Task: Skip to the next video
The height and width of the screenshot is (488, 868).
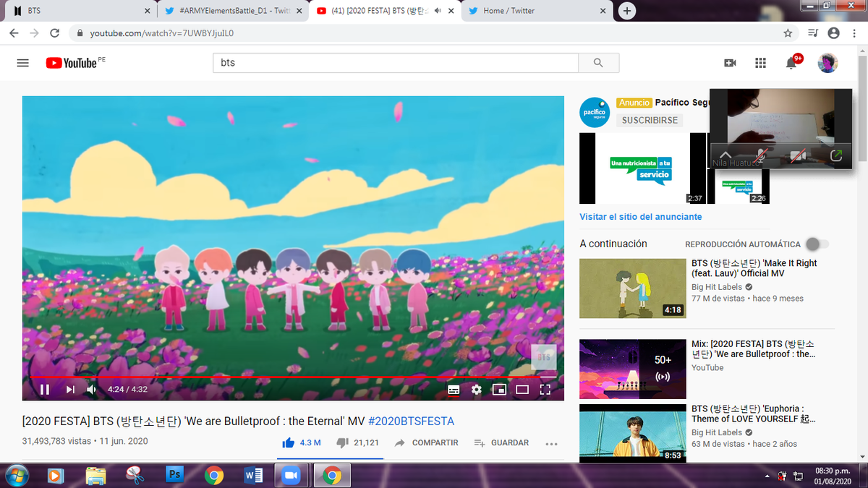Action: 70,390
